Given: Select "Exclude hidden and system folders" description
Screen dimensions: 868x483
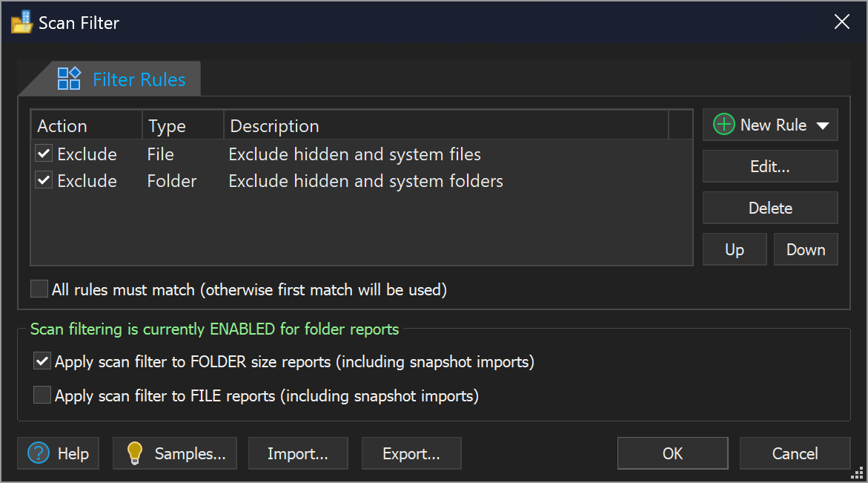Looking at the screenshot, I should (x=366, y=180).
